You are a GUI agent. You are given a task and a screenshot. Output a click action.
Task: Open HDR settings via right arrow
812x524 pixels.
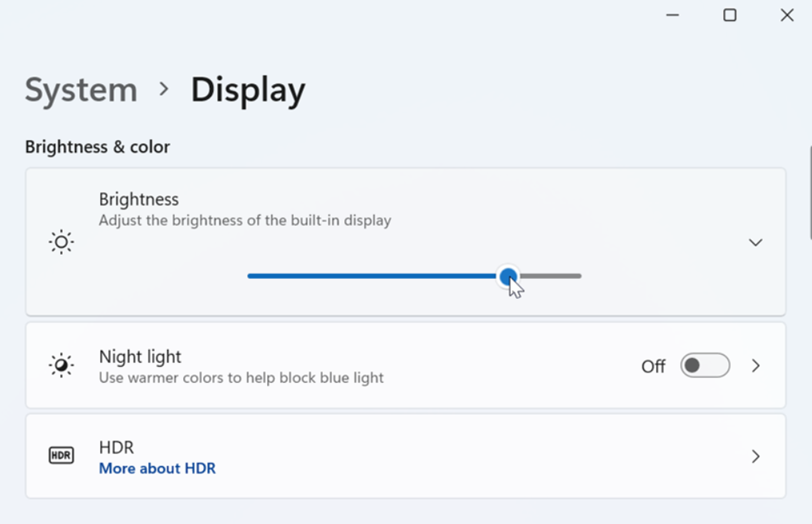click(x=755, y=456)
